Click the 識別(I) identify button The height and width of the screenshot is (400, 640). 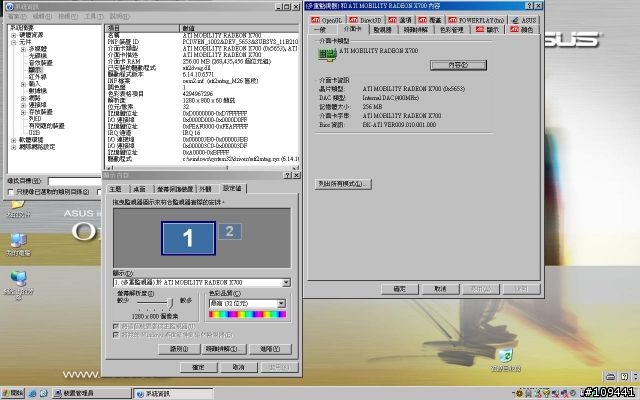[x=179, y=349]
